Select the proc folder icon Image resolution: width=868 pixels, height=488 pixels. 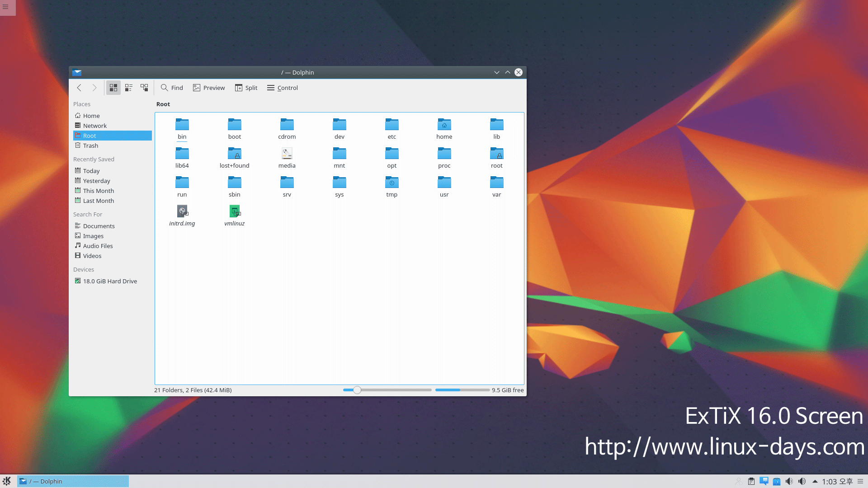[x=444, y=153]
